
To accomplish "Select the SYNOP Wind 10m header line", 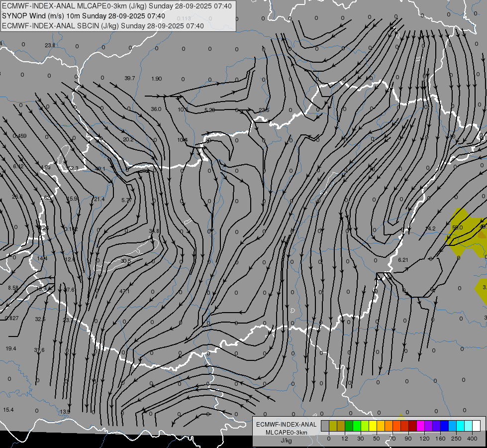I will (84, 16).
